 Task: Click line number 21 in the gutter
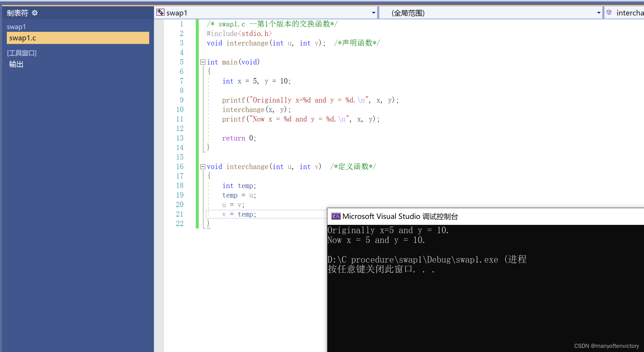pos(180,214)
